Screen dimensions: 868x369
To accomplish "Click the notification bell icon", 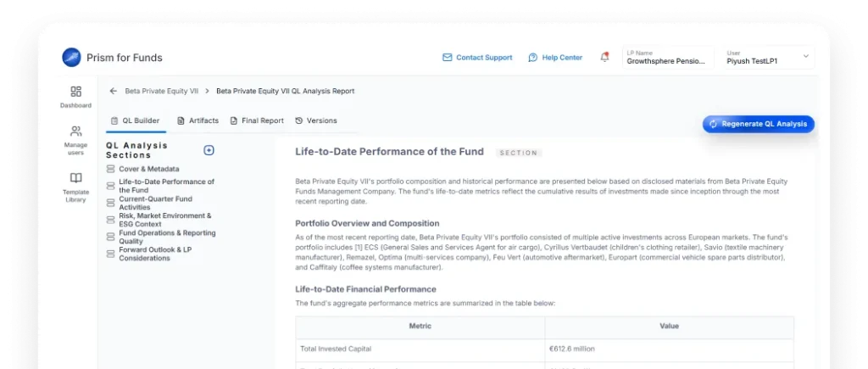I will click(x=604, y=57).
